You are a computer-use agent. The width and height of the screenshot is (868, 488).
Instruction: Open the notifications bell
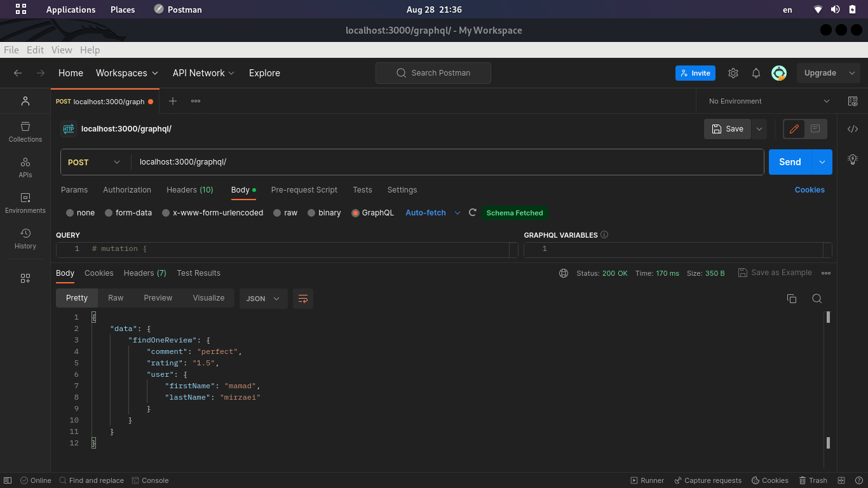pos(756,73)
